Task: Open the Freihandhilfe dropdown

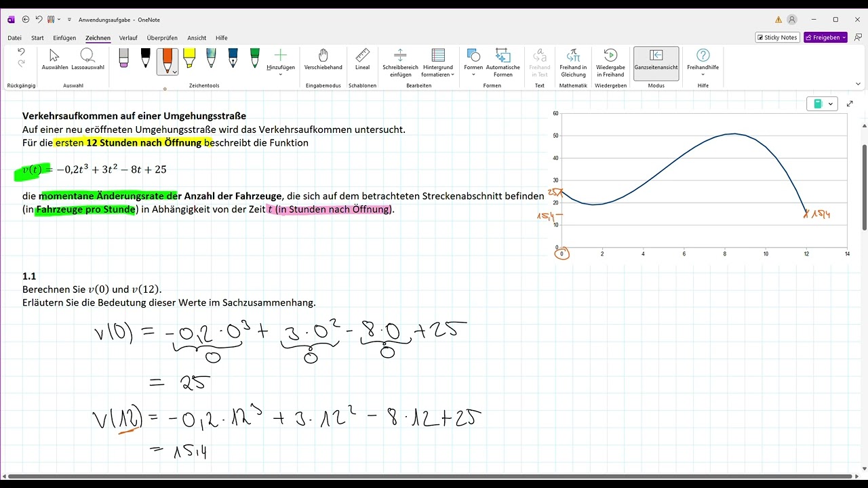Action: point(703,62)
